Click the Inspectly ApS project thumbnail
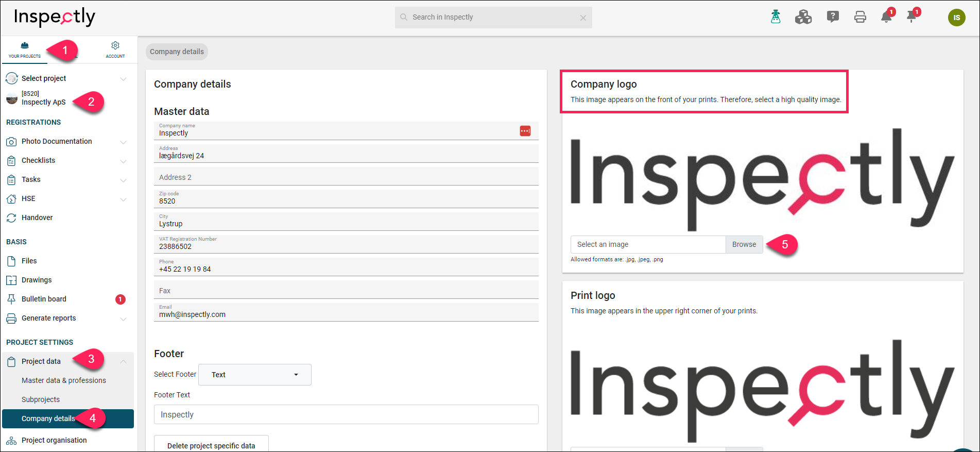The height and width of the screenshot is (452, 980). [12, 98]
